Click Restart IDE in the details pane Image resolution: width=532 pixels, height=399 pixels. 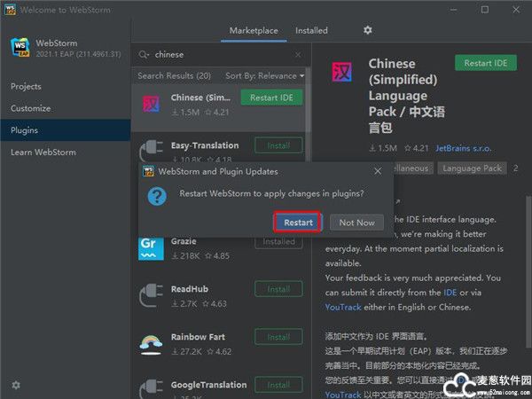point(486,63)
